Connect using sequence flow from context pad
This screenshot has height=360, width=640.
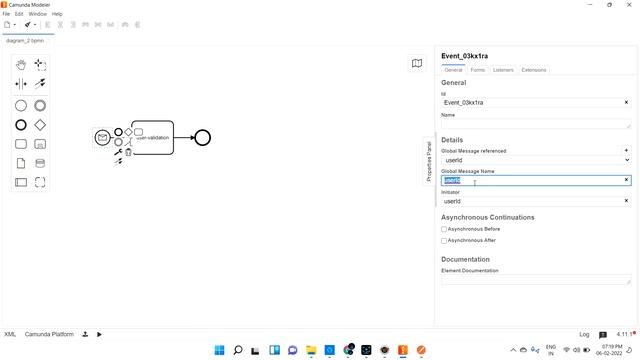(x=118, y=162)
